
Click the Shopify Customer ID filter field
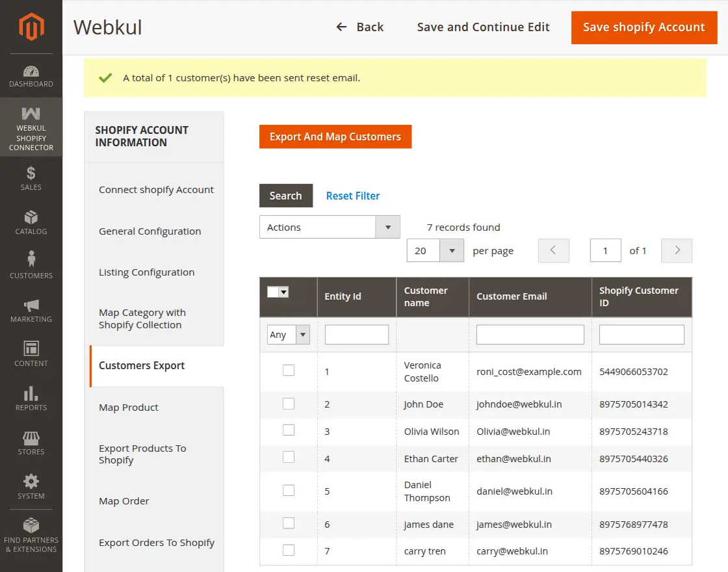click(641, 335)
